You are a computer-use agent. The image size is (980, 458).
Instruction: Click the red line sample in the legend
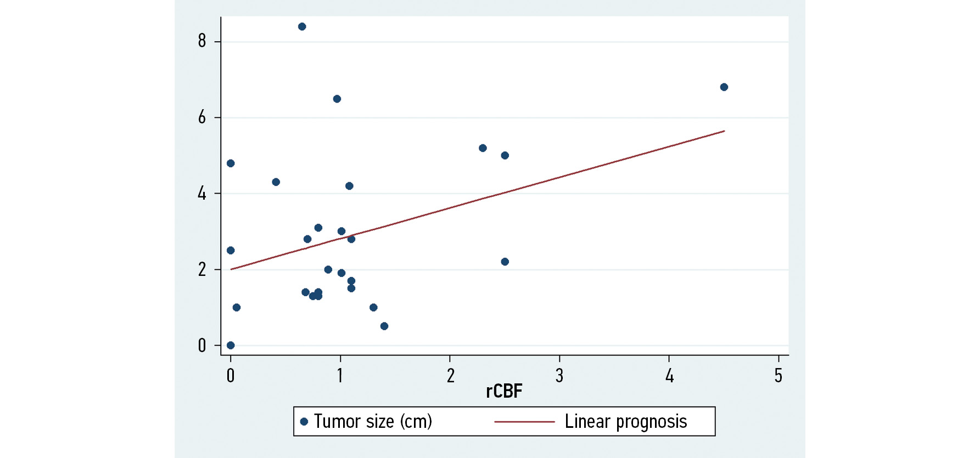[524, 422]
